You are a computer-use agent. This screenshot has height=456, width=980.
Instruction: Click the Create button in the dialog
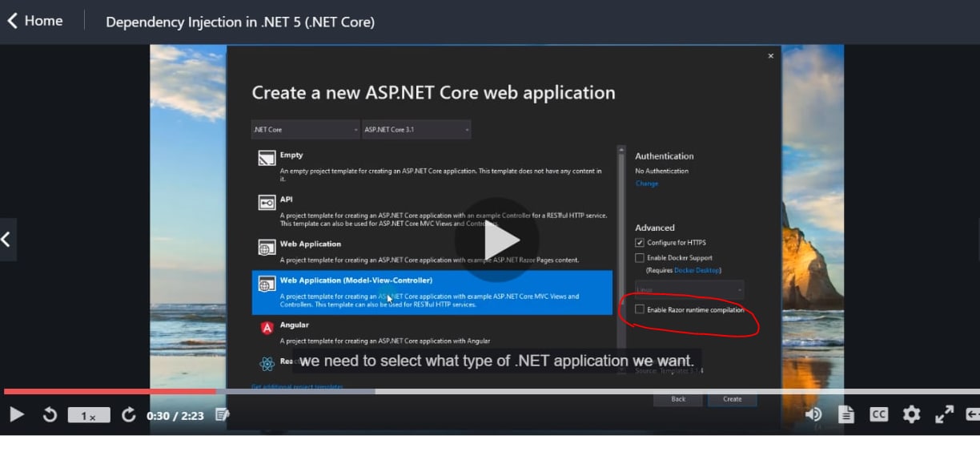click(x=732, y=398)
